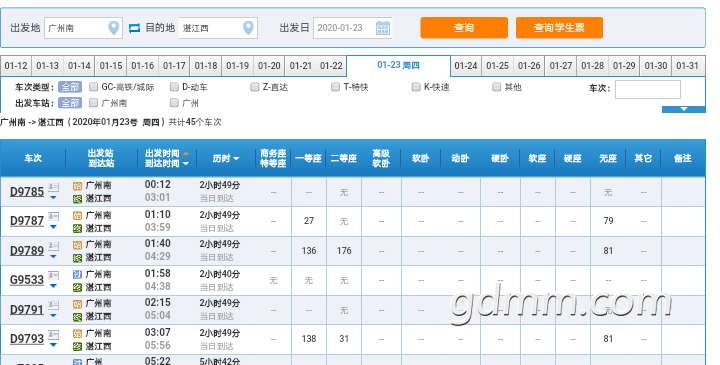Screen dimensions: 720x365
Task: Click second-class seat count 176 for D9789
Action: point(344,251)
